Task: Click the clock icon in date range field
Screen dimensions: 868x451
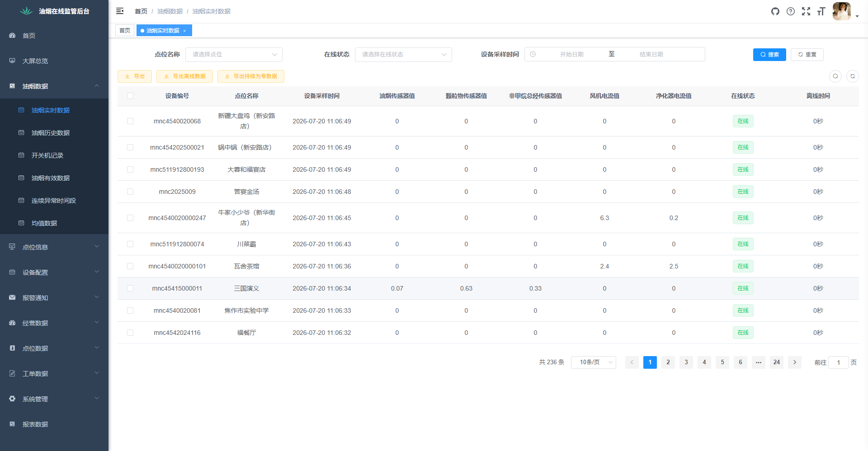Action: [x=533, y=54]
